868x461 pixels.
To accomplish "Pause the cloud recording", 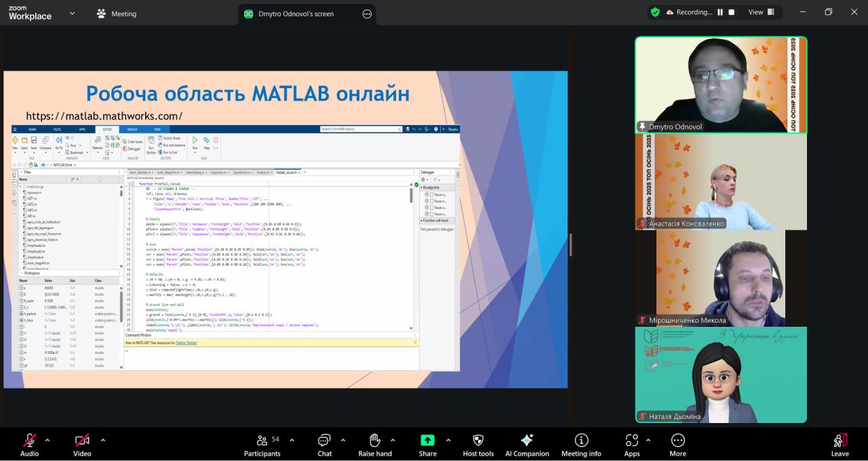I will 720,12.
